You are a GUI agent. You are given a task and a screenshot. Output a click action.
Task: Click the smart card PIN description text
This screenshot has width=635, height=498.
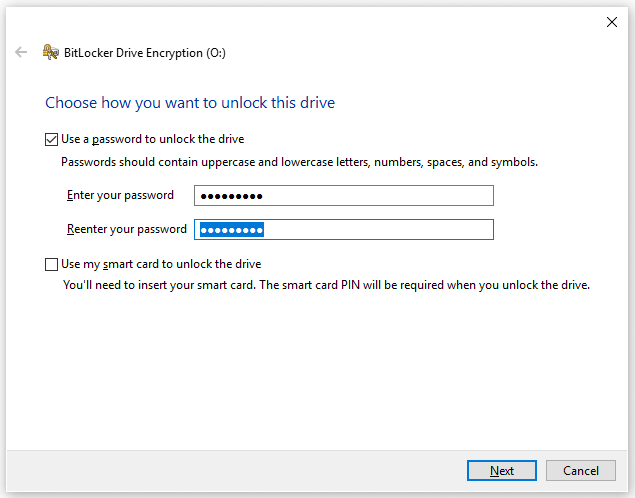[x=326, y=285]
